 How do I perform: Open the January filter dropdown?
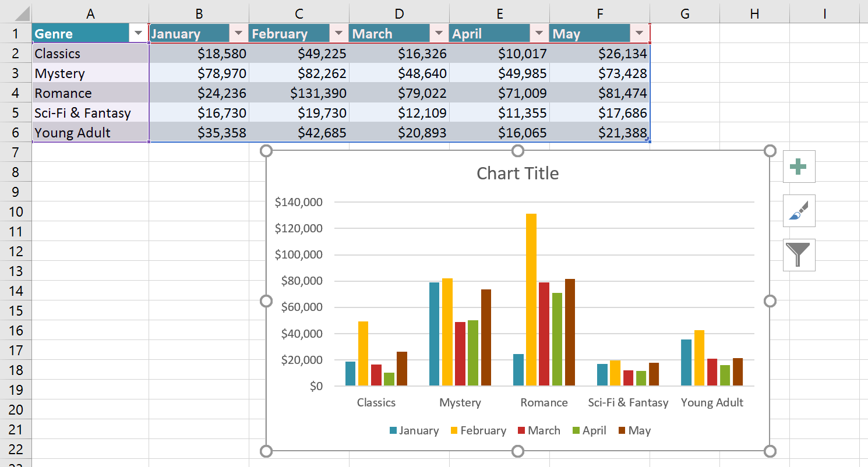tap(238, 33)
